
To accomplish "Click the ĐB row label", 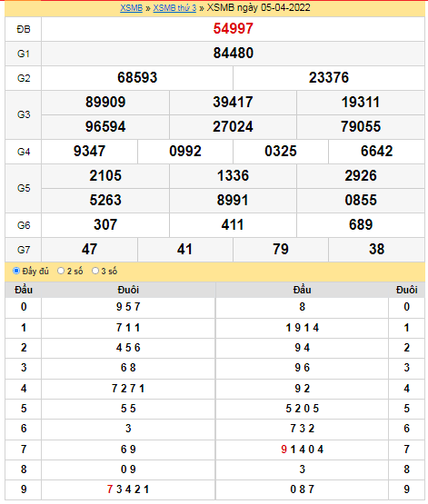I will (24, 29).
